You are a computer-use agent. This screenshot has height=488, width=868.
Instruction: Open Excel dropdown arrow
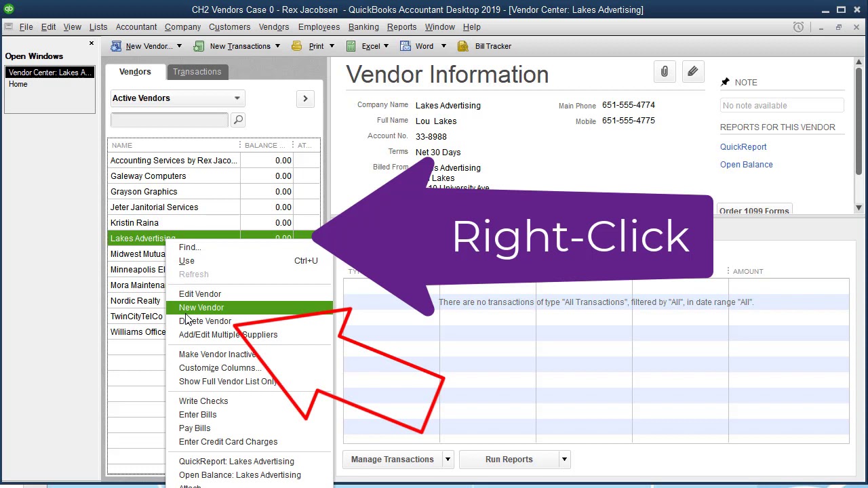tap(386, 46)
